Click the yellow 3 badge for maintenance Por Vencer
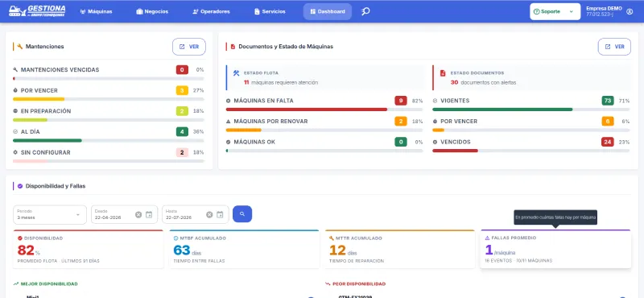644x298 pixels. [x=183, y=90]
